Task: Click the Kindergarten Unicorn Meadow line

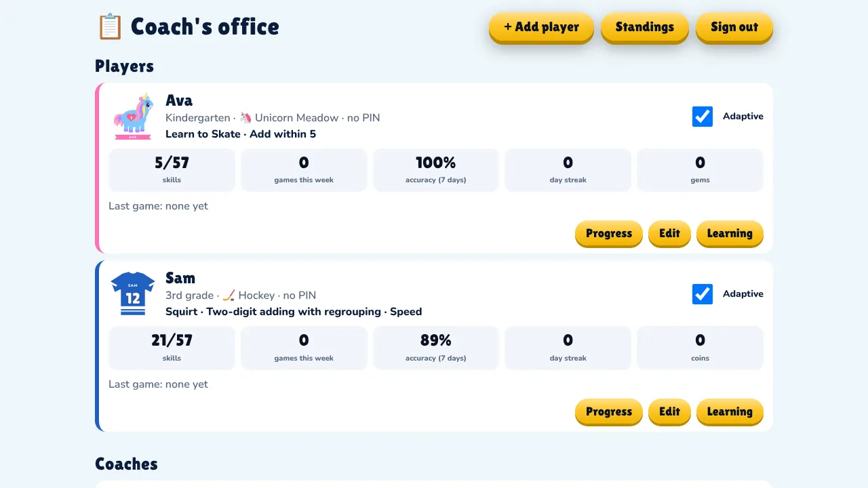Action: 273,118
